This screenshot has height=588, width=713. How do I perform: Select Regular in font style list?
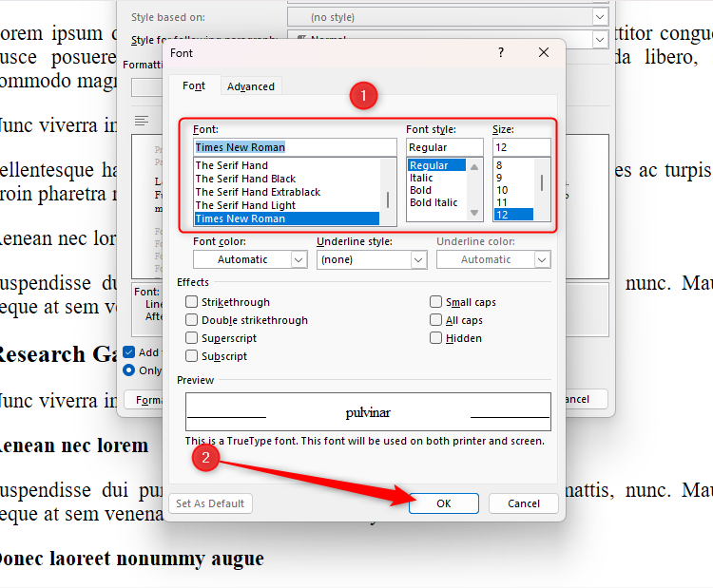436,165
